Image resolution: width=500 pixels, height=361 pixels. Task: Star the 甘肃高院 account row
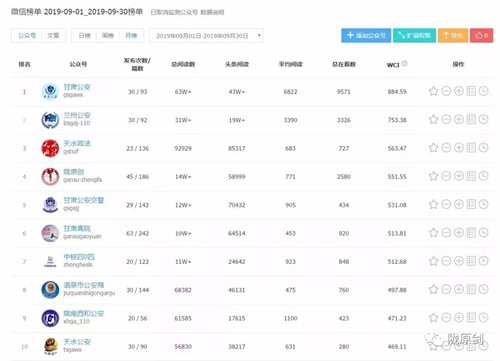pyautogui.click(x=433, y=233)
